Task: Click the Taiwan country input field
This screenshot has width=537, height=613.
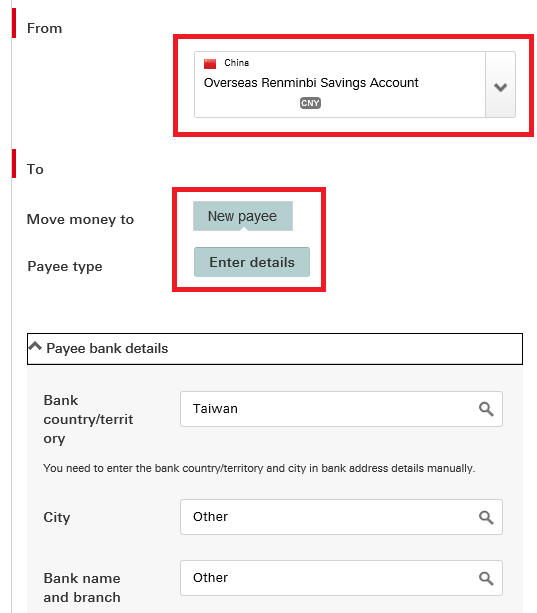Action: click(341, 409)
